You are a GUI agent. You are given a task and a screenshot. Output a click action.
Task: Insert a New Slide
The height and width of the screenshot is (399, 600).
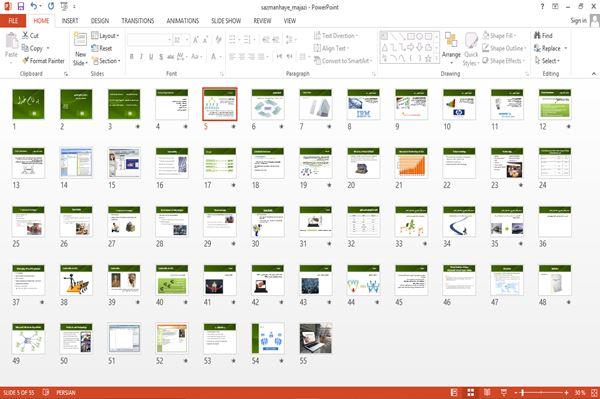point(80,49)
